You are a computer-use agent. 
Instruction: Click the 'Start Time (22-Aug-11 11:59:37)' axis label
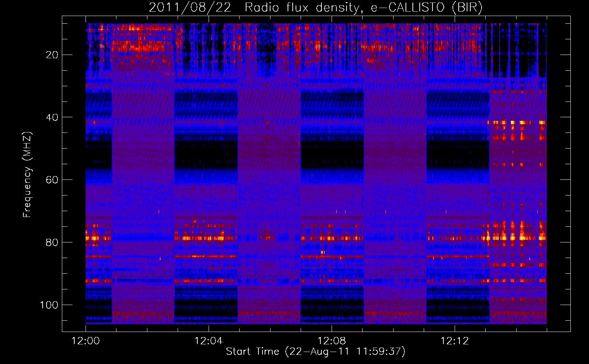click(316, 352)
